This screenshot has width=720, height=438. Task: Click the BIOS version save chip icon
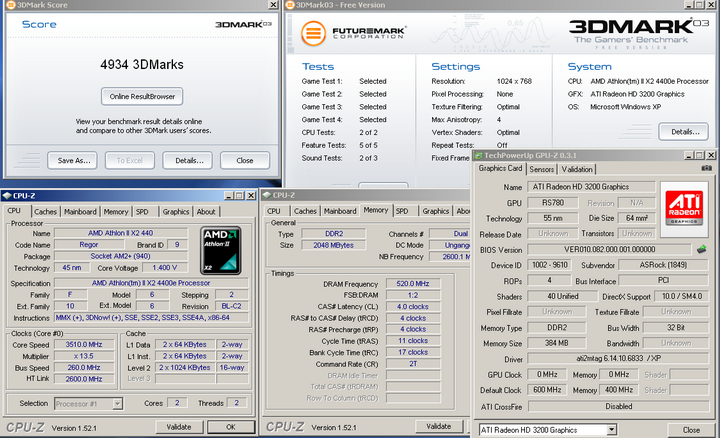coord(701,249)
